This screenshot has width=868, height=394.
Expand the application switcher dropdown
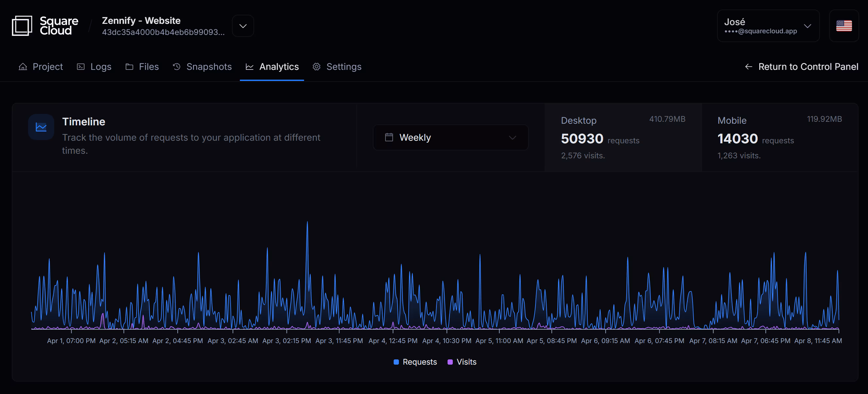point(243,26)
